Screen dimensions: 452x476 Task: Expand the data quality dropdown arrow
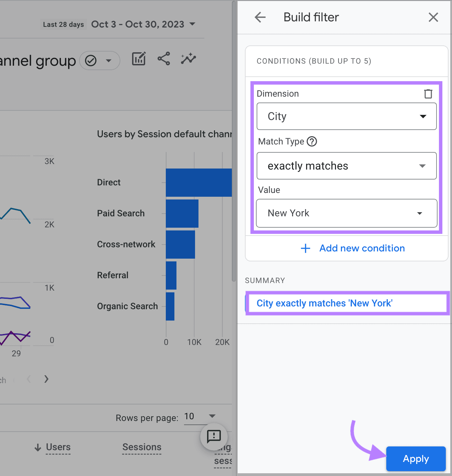coord(108,60)
